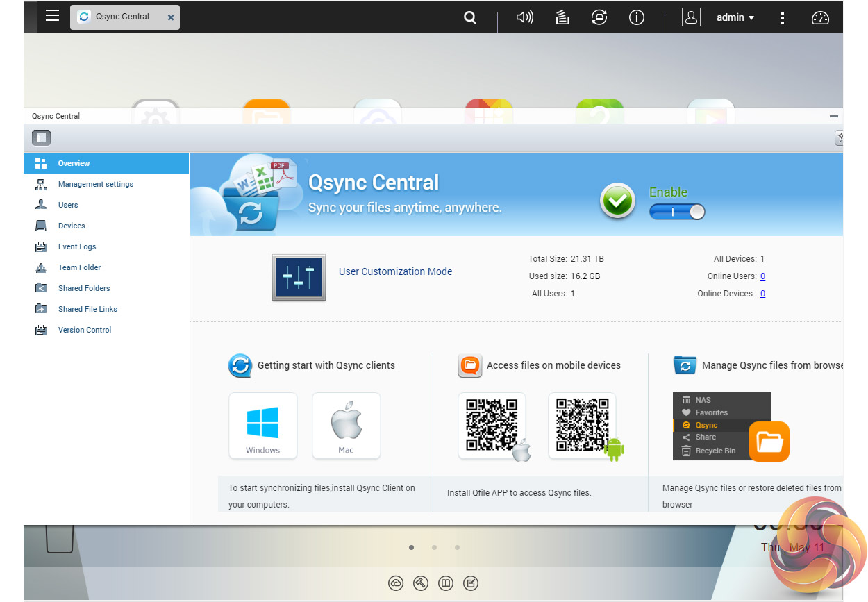Click the Qsync client sync icon

[240, 365]
